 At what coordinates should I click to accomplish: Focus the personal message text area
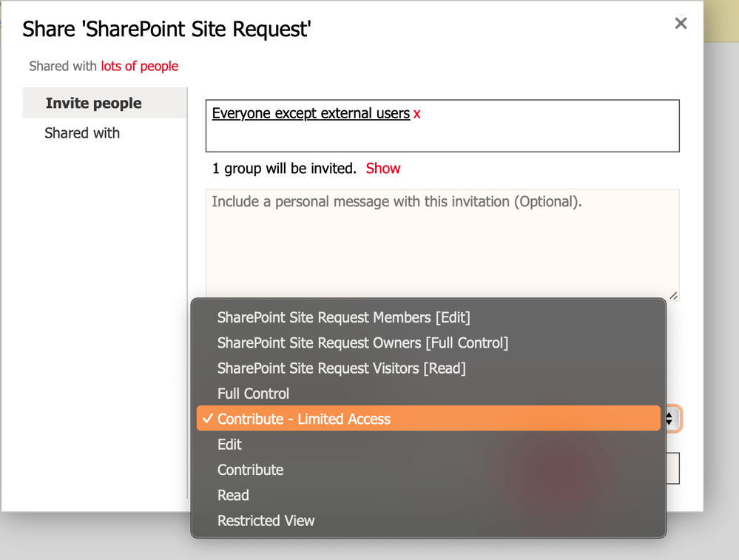click(442, 244)
